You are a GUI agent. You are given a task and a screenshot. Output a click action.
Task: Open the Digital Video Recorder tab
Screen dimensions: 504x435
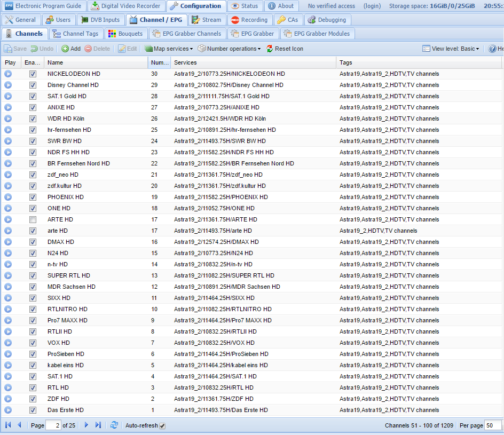pyautogui.click(x=126, y=6)
